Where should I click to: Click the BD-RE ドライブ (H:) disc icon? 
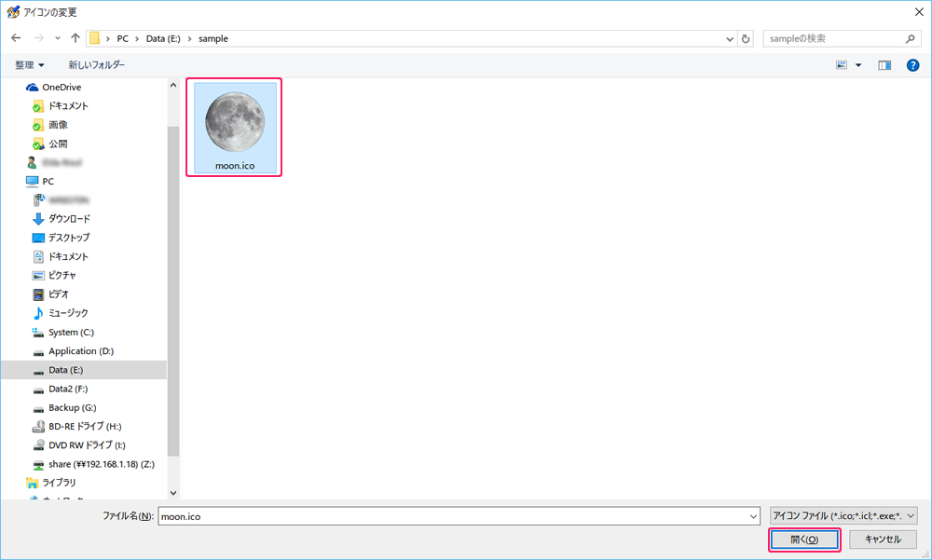(x=38, y=426)
